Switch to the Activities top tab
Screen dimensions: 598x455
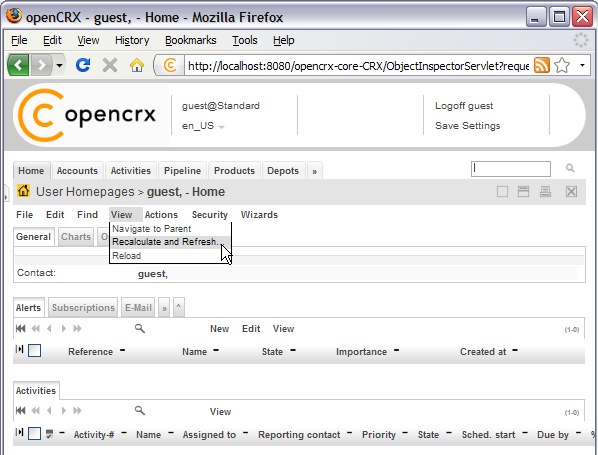pos(131,170)
